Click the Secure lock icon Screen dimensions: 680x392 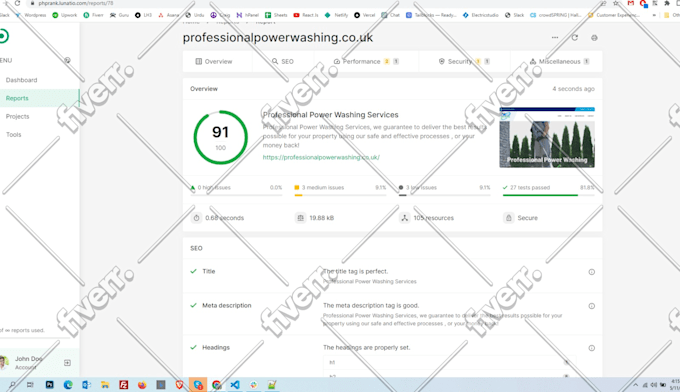tap(509, 218)
